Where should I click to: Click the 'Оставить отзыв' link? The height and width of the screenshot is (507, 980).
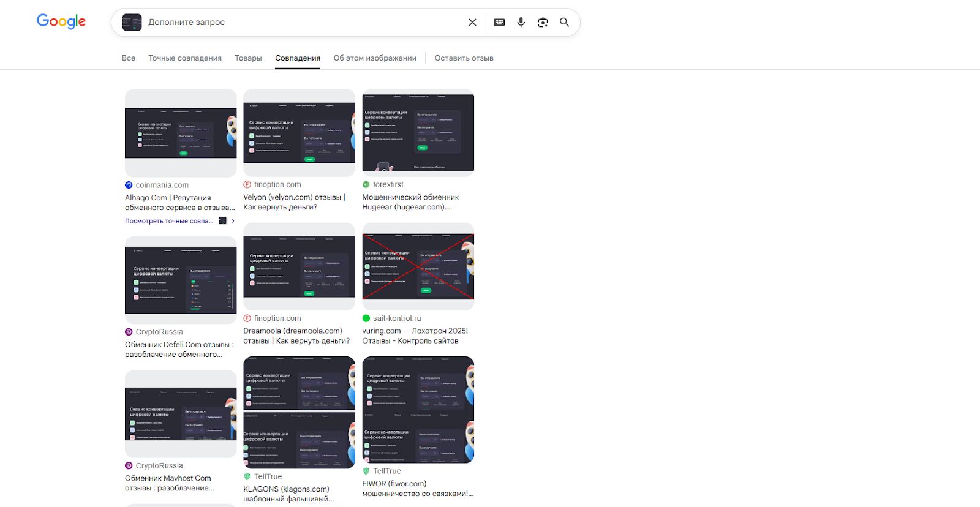point(464,58)
